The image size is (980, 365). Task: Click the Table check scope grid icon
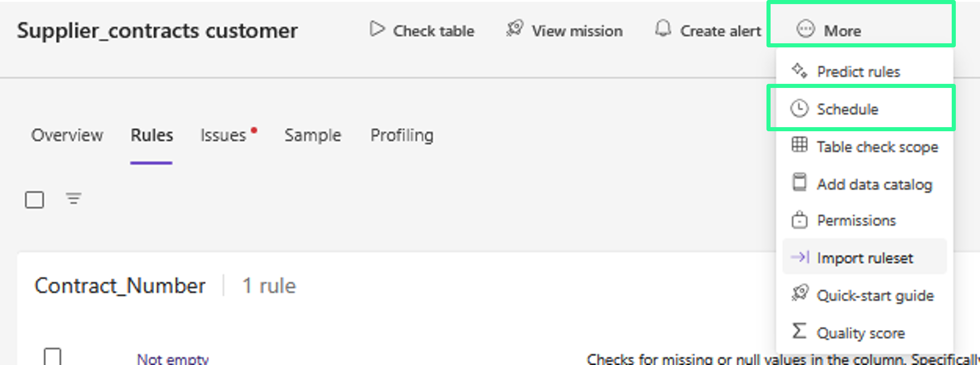click(x=799, y=145)
